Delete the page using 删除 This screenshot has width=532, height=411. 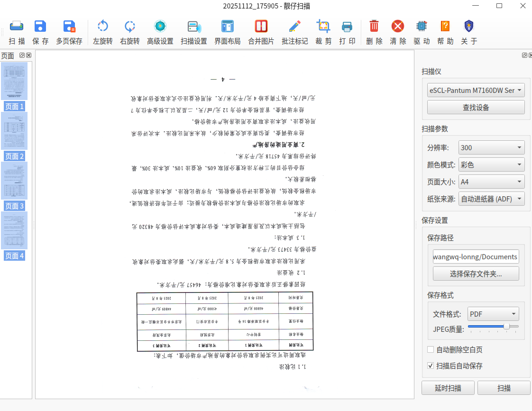374,33
